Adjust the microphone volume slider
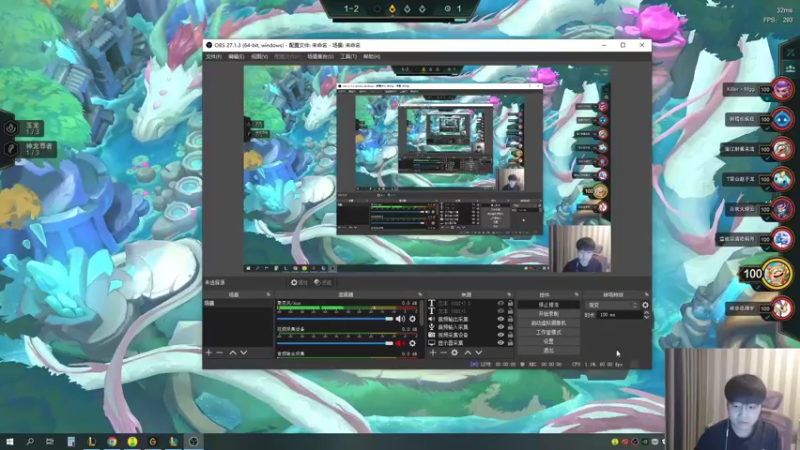This screenshot has width=800, height=450. [335, 319]
